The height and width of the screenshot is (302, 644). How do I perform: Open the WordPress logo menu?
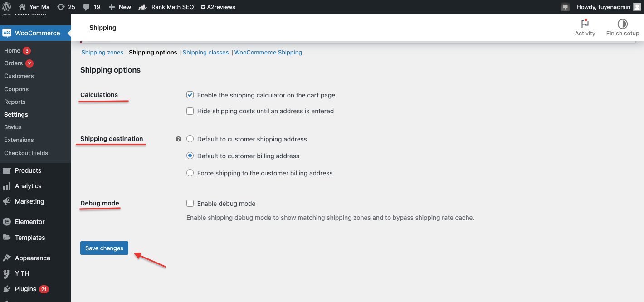point(6,7)
